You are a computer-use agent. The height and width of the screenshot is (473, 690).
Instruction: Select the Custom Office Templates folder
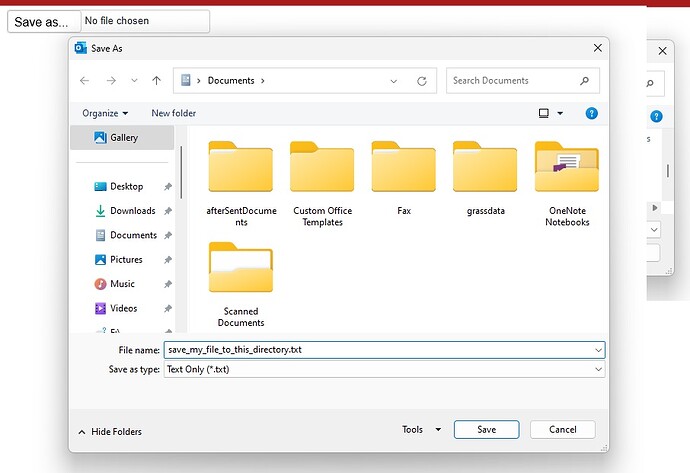(x=322, y=184)
